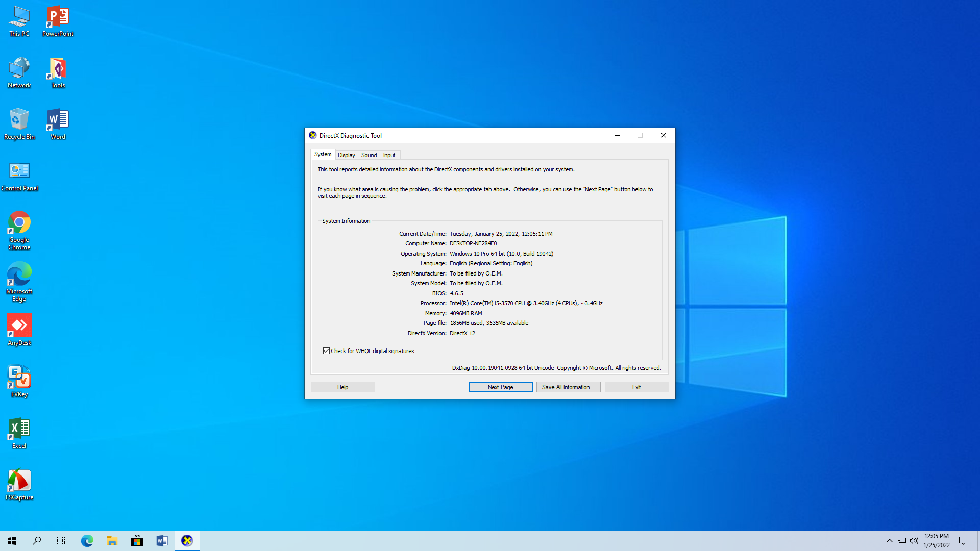Image resolution: width=980 pixels, height=551 pixels.
Task: Click the Task View taskbar button
Action: pos(61,541)
